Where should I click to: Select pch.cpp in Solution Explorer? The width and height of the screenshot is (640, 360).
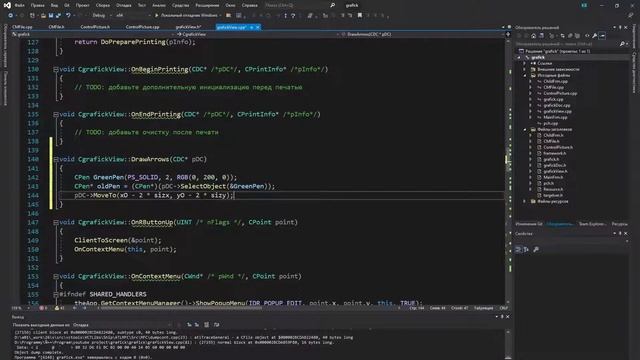tap(551, 123)
